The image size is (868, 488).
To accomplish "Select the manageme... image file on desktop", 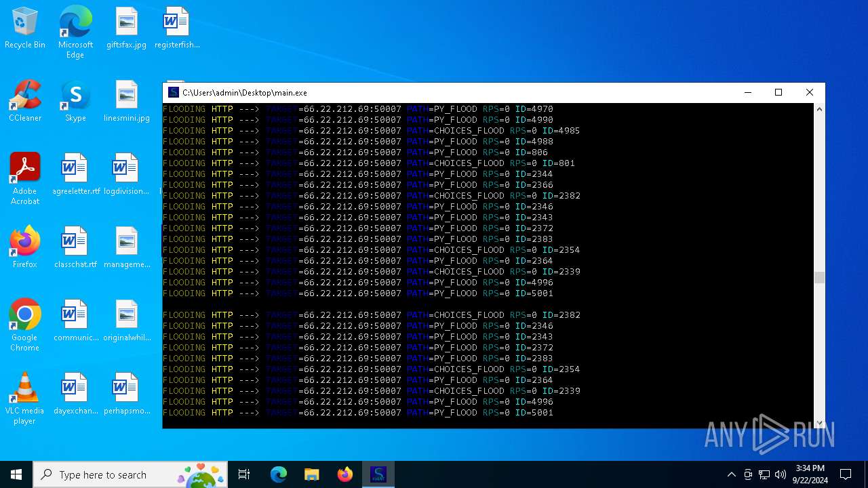I will pos(126,248).
